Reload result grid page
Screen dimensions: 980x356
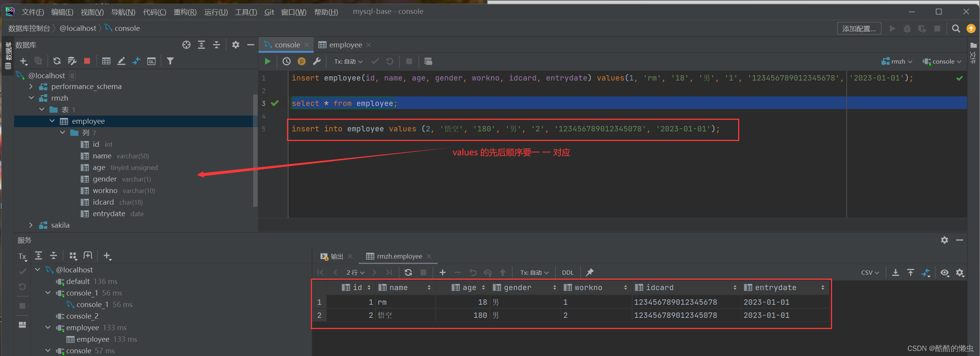click(x=408, y=272)
